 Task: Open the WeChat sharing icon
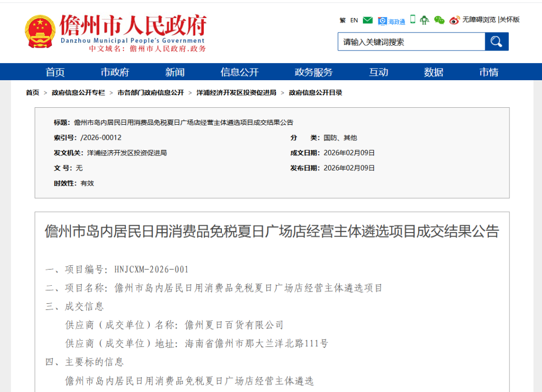(439, 20)
